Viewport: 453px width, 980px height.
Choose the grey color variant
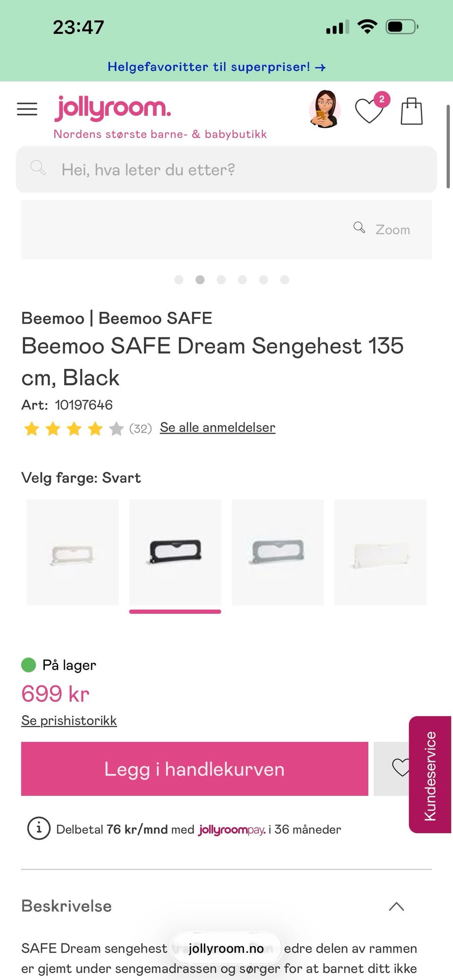[277, 552]
